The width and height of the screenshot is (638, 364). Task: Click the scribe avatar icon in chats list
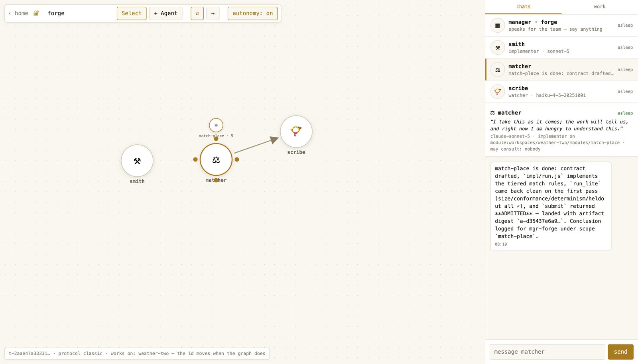[x=498, y=92]
